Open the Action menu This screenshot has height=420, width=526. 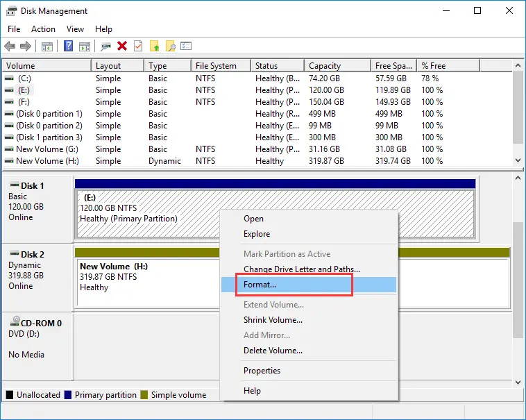click(43, 29)
